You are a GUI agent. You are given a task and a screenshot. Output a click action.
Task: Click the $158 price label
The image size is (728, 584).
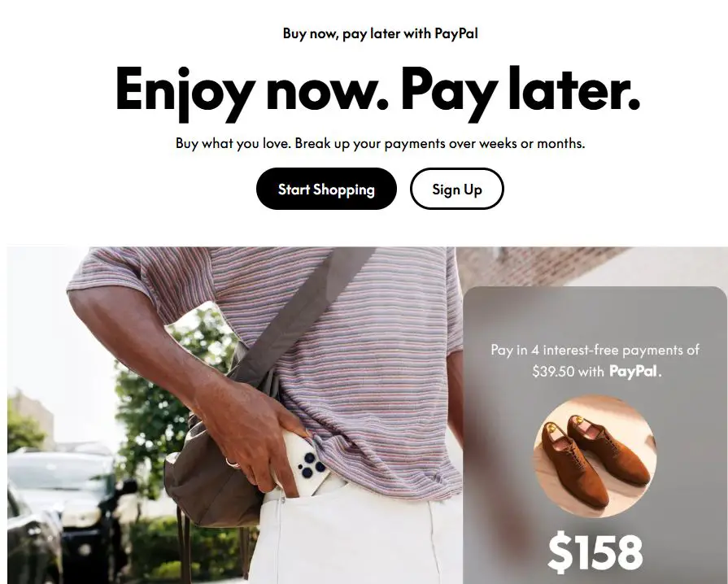pos(595,552)
